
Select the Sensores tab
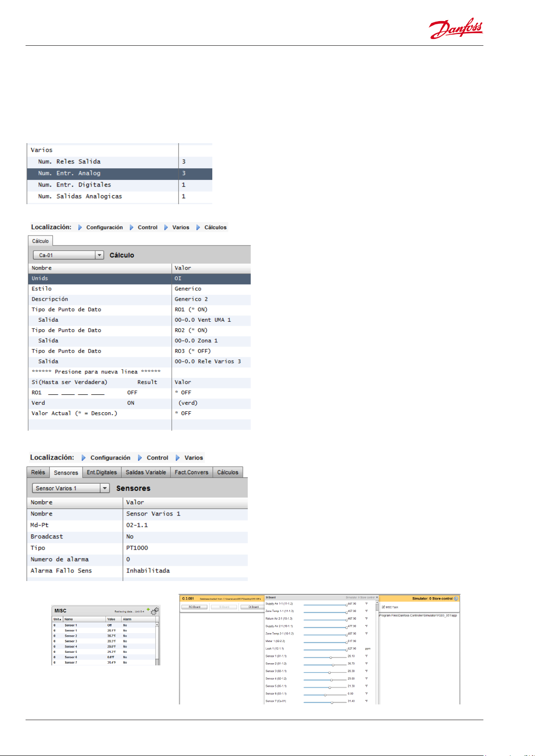click(x=66, y=472)
